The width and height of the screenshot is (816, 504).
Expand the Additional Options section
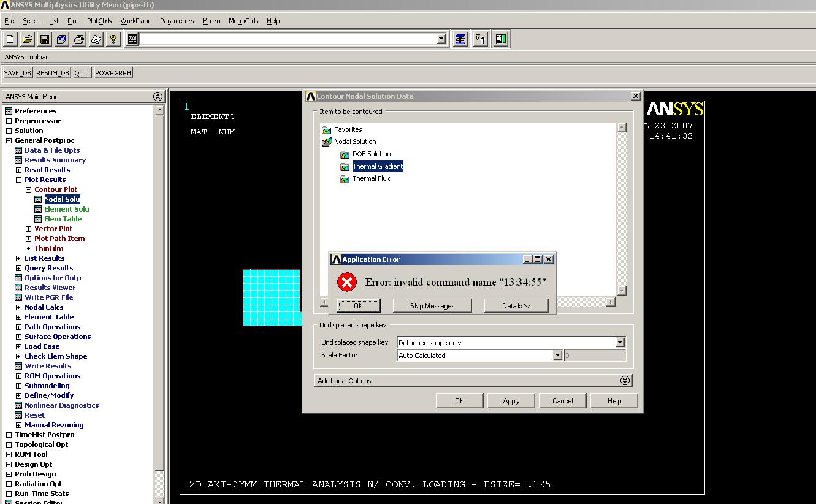point(625,380)
